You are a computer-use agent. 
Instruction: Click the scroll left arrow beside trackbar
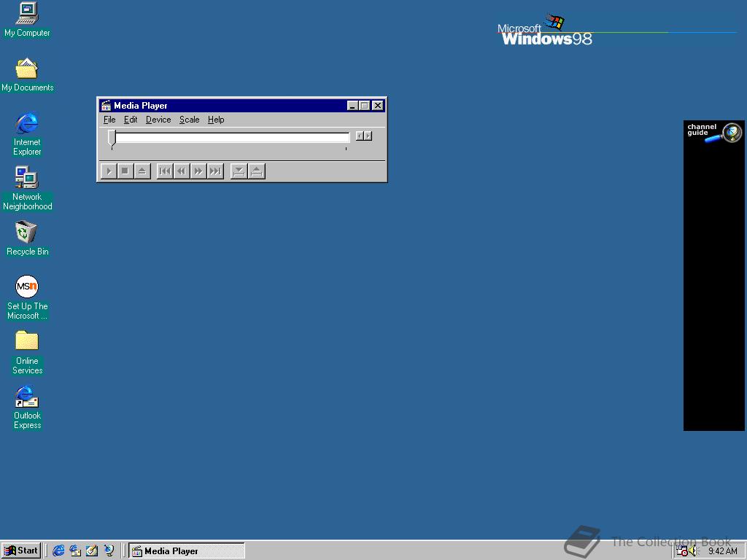360,136
